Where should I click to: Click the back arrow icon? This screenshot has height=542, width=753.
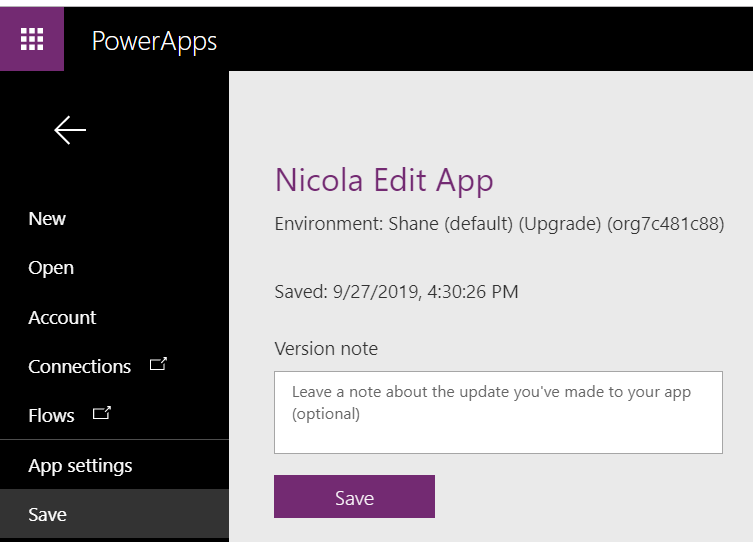pos(70,130)
